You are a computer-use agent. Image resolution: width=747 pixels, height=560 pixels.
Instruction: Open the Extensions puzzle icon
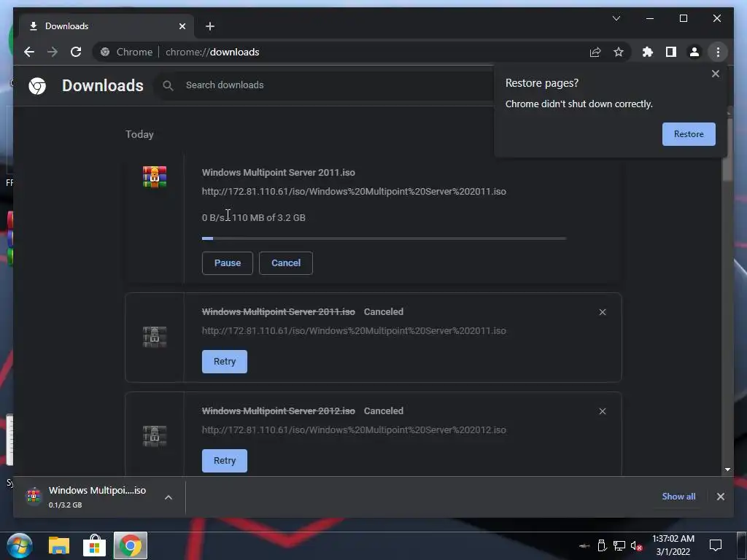coord(648,52)
